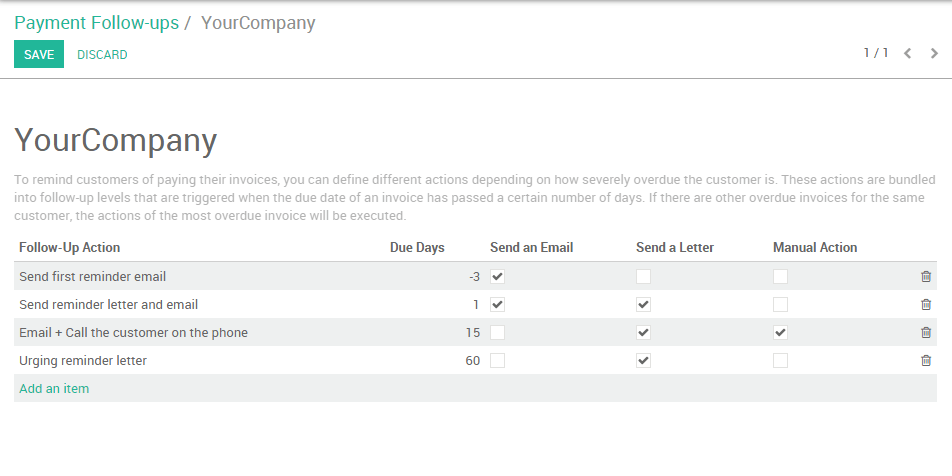Go to next record arrow
The height and width of the screenshot is (476, 952).
(x=934, y=54)
